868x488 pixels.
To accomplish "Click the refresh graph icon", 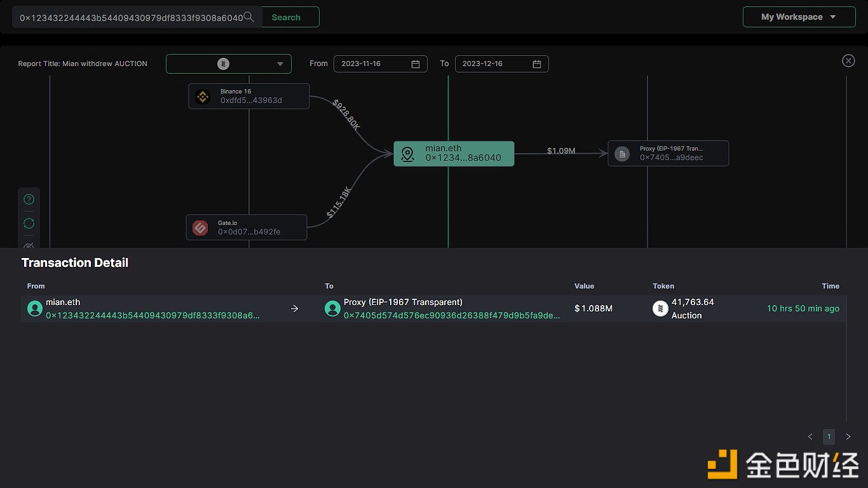I will [x=29, y=223].
